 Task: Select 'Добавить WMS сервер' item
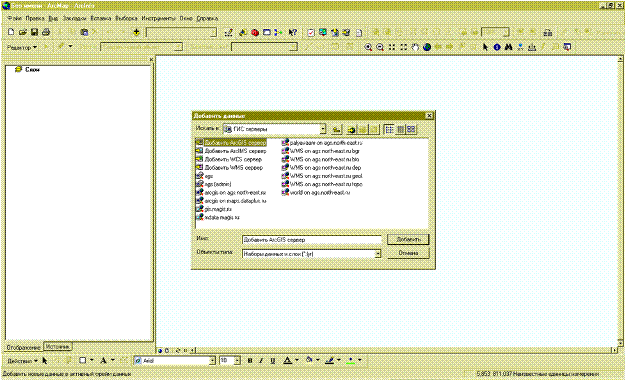pyautogui.click(x=229, y=168)
